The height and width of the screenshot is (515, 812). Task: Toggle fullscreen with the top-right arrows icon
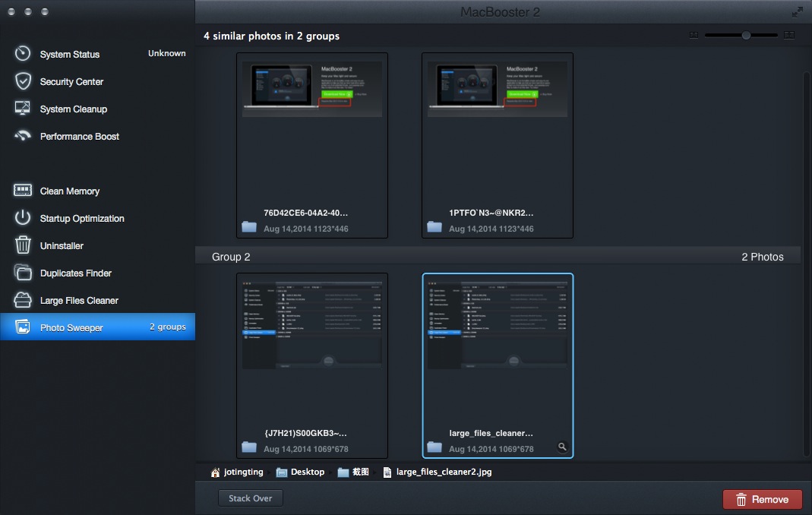click(x=797, y=12)
